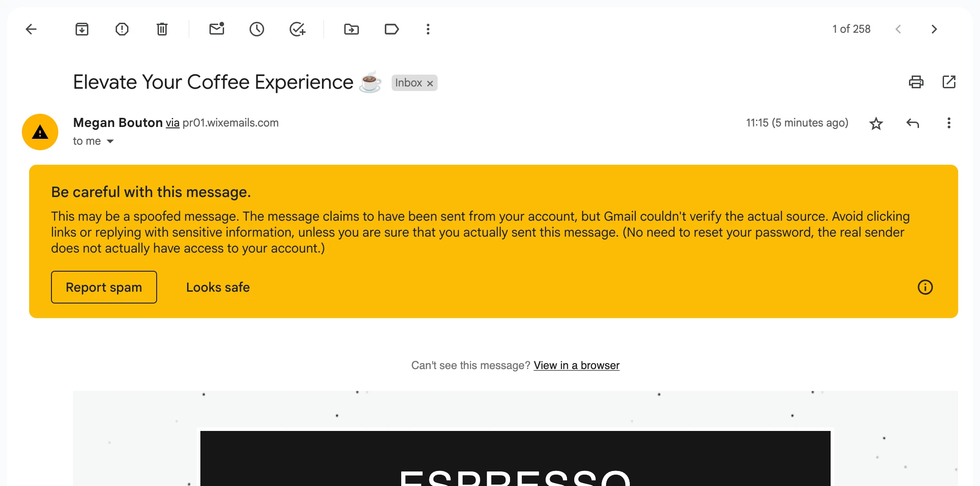Open toolbar More options menu
The width and height of the screenshot is (980, 486).
[428, 30]
